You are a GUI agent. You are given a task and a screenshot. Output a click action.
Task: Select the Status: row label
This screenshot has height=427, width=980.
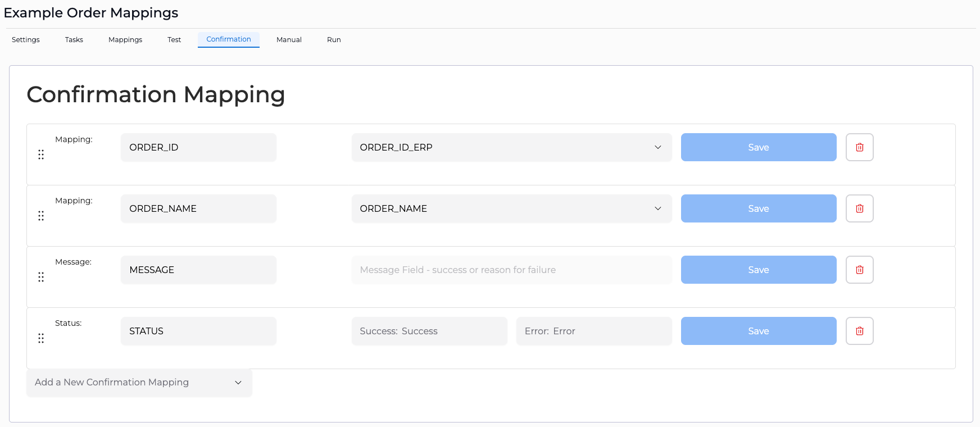point(69,323)
